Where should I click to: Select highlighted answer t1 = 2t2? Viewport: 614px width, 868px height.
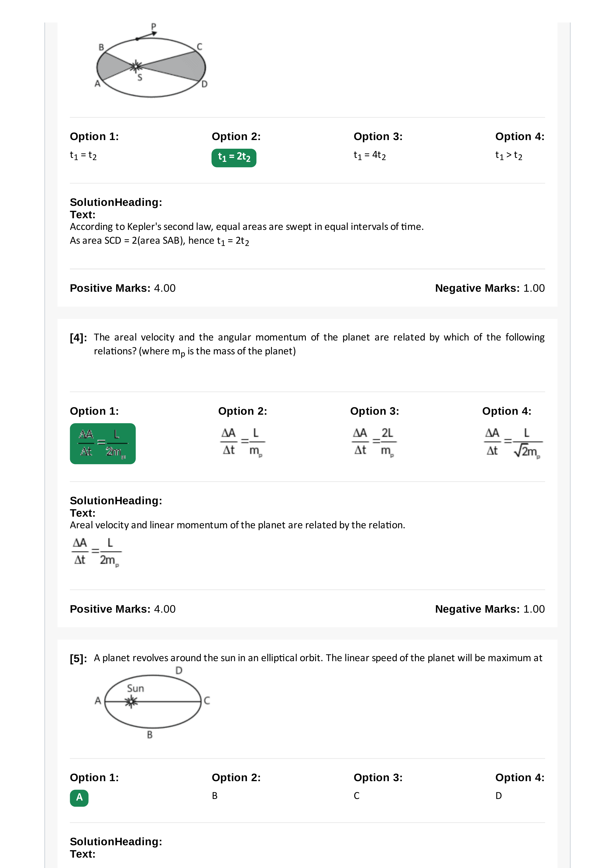(234, 158)
